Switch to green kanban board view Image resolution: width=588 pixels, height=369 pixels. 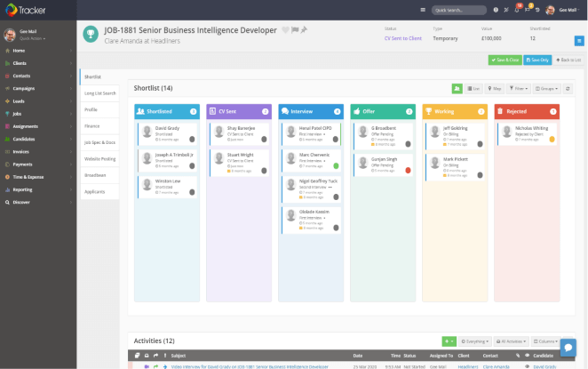457,89
